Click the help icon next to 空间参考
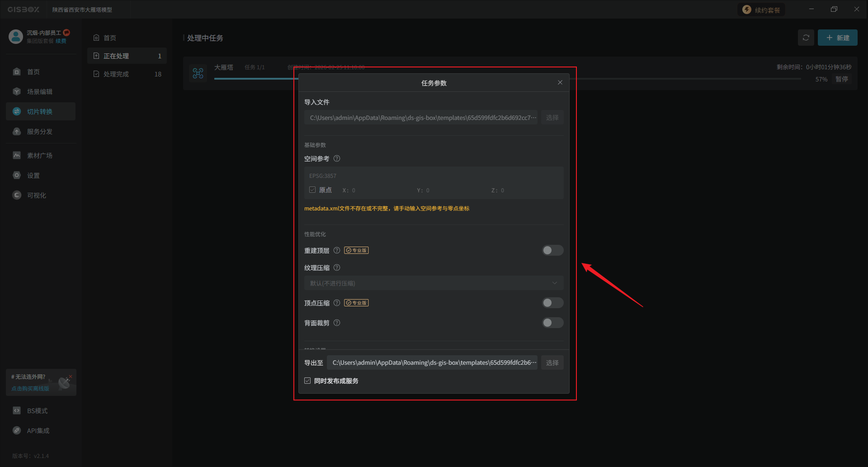The image size is (868, 467). click(337, 159)
